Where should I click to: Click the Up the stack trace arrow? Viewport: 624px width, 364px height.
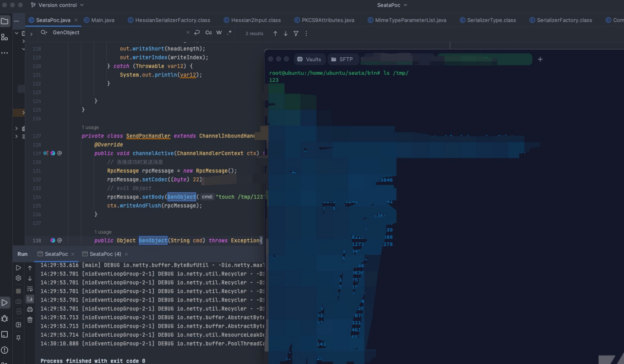tap(30, 268)
